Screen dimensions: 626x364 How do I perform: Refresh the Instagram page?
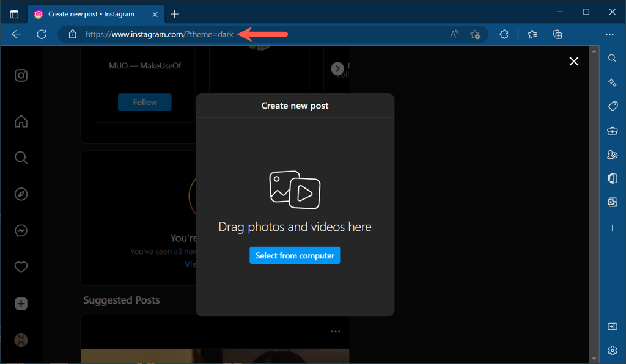42,35
